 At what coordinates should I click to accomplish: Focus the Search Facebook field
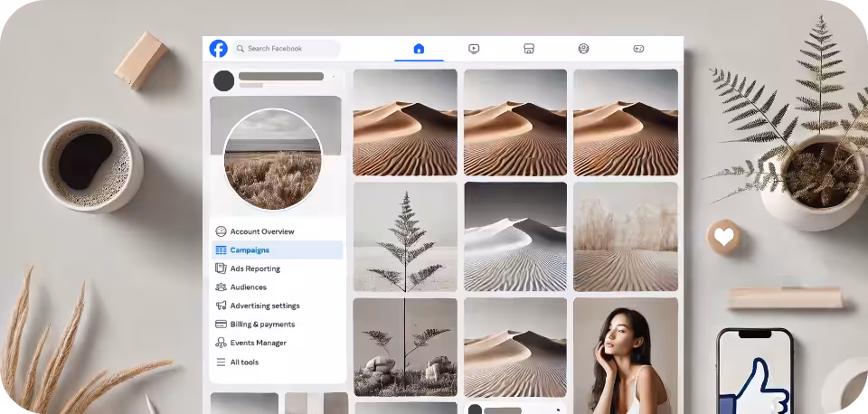tap(287, 49)
